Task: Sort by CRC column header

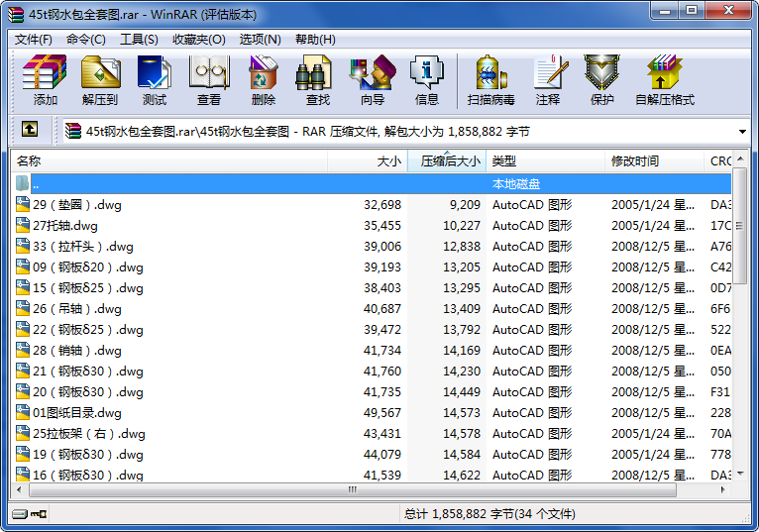Action: click(x=717, y=161)
